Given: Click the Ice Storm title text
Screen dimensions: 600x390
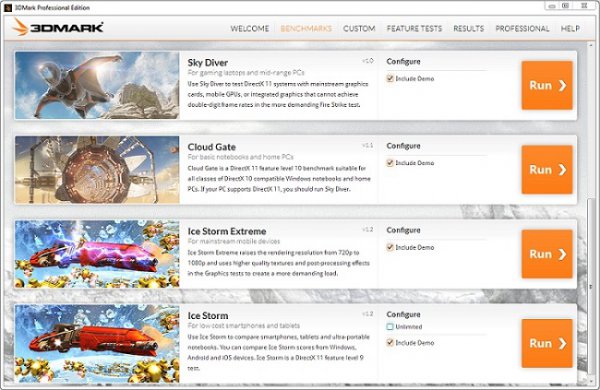Looking at the screenshot, I should tap(208, 316).
